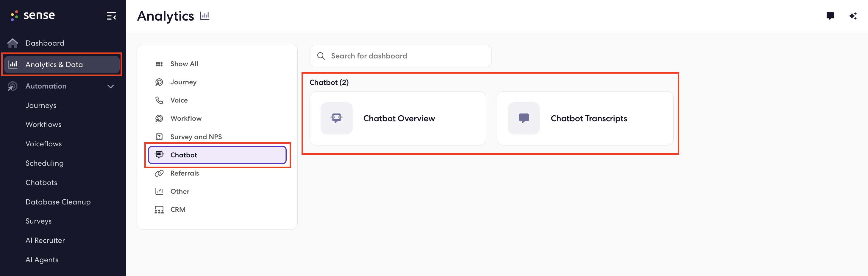Click the CRM category icon
The image size is (868, 276).
159,210
